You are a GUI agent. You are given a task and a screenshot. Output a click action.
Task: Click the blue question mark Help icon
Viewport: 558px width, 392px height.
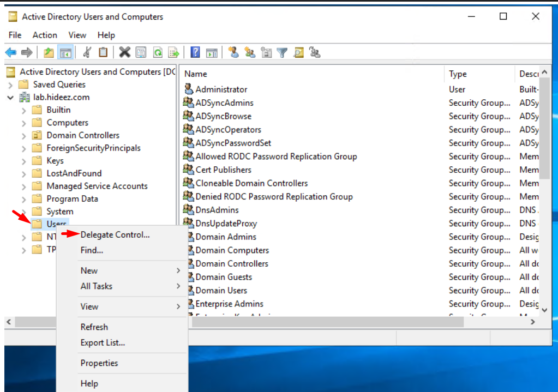195,52
